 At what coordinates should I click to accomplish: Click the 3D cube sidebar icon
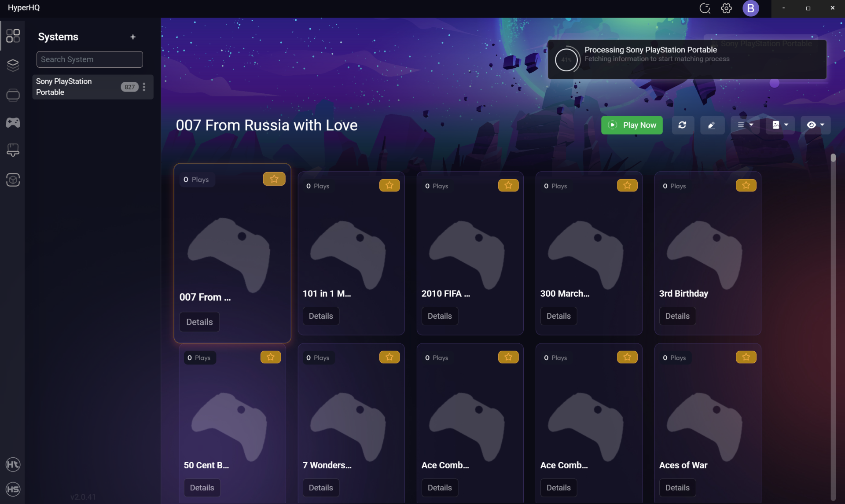[13, 180]
